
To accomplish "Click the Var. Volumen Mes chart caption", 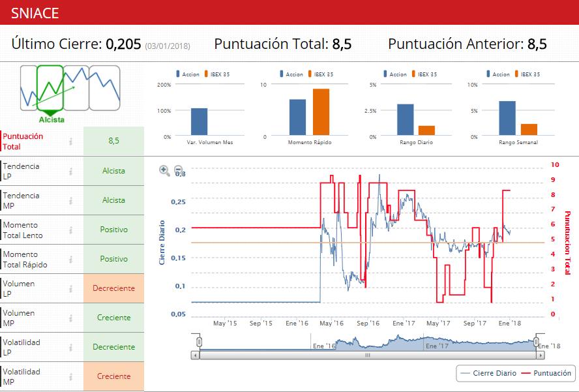I will tap(210, 143).
